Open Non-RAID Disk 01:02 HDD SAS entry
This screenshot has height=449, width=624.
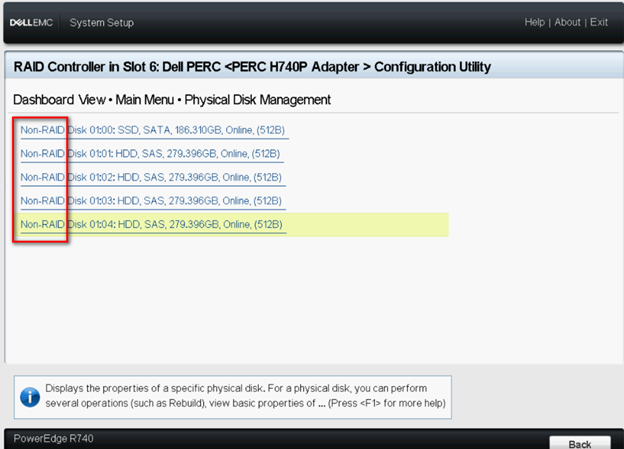click(151, 177)
